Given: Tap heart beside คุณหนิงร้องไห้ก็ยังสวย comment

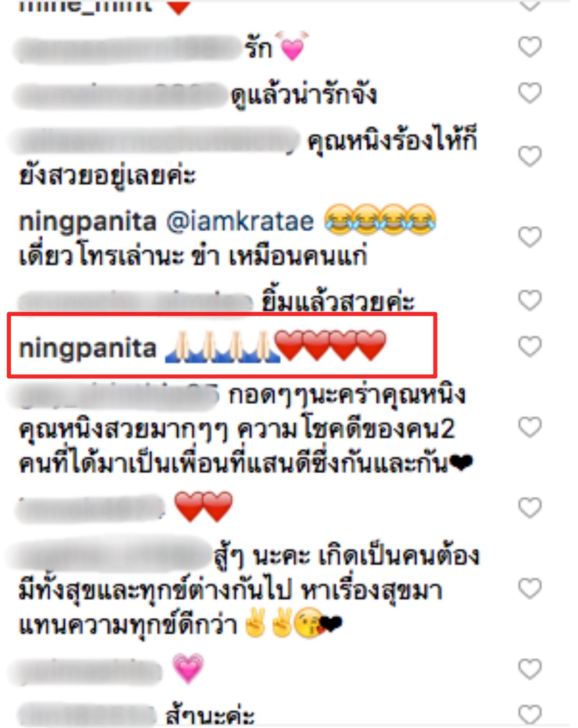Looking at the screenshot, I should (x=529, y=156).
